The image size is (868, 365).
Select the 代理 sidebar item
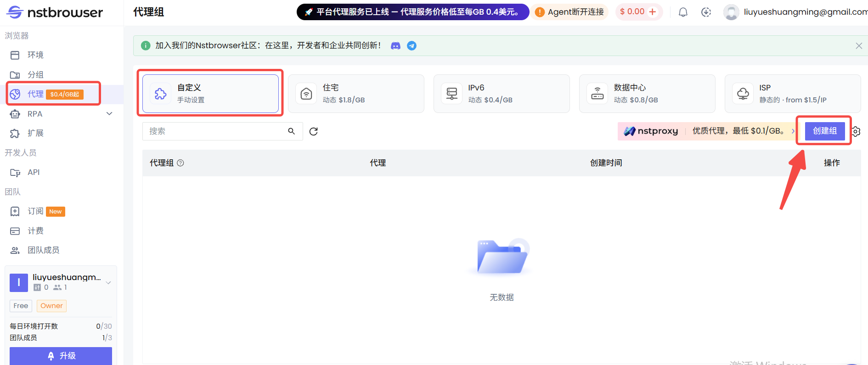(x=62, y=94)
